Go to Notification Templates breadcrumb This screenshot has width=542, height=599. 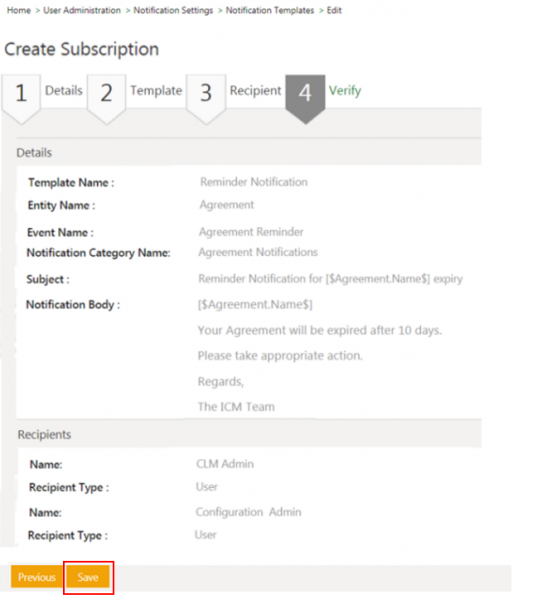(x=270, y=10)
